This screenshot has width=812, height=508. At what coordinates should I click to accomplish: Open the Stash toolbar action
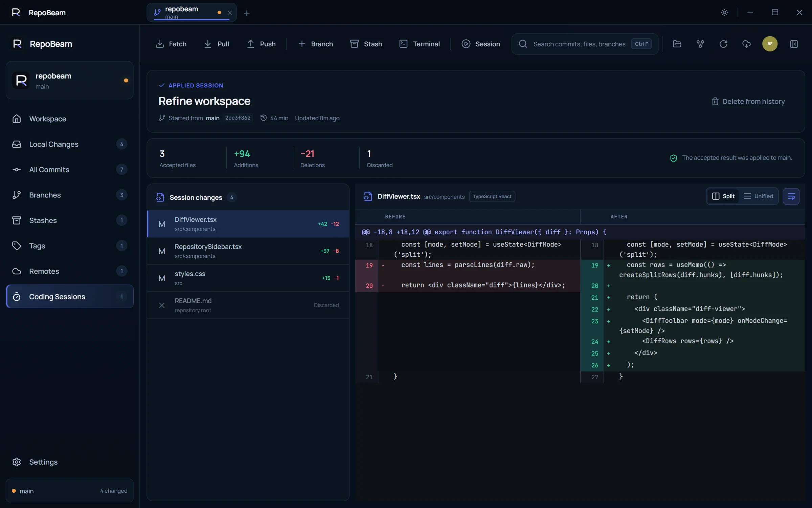[366, 44]
